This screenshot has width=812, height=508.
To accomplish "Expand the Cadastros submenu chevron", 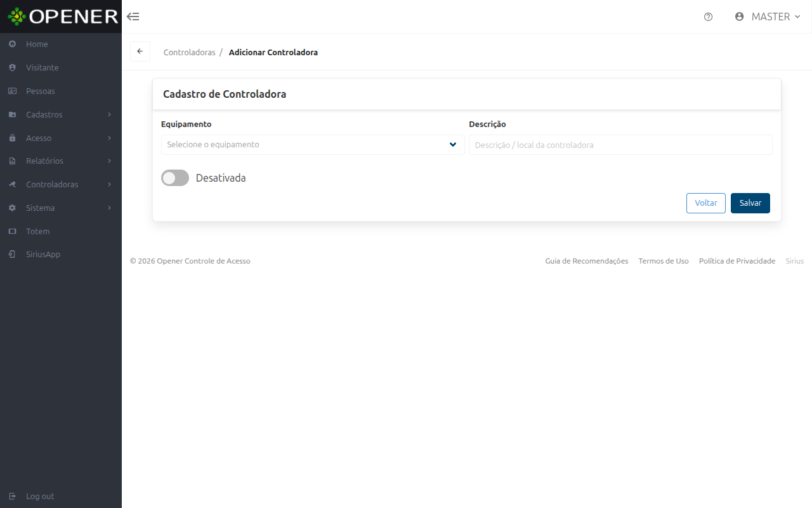I will (x=110, y=114).
